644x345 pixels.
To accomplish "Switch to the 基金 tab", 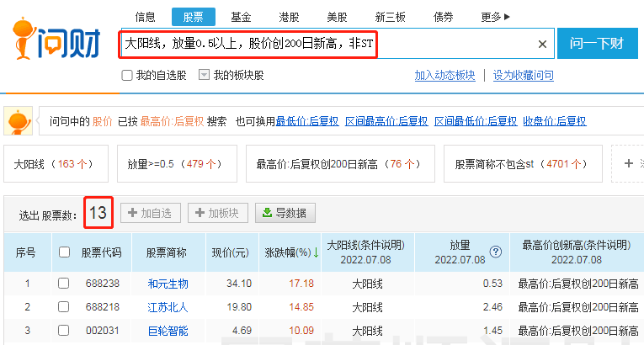I will [241, 17].
